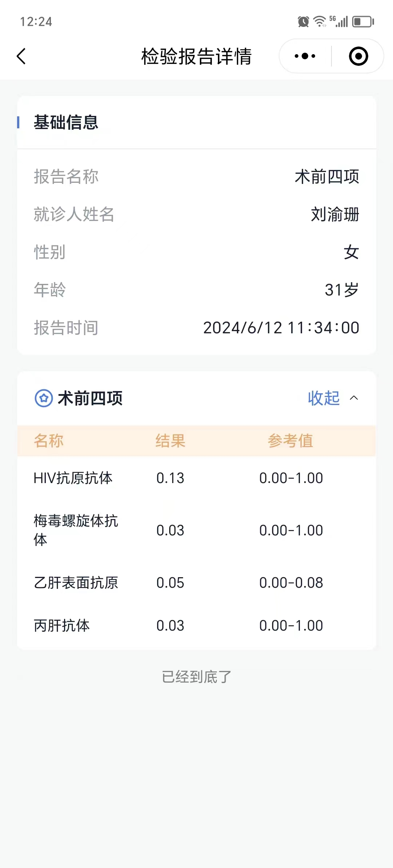
Task: Tap the 梅毒螺旋体抗体 result 0.03
Action: click(x=170, y=530)
